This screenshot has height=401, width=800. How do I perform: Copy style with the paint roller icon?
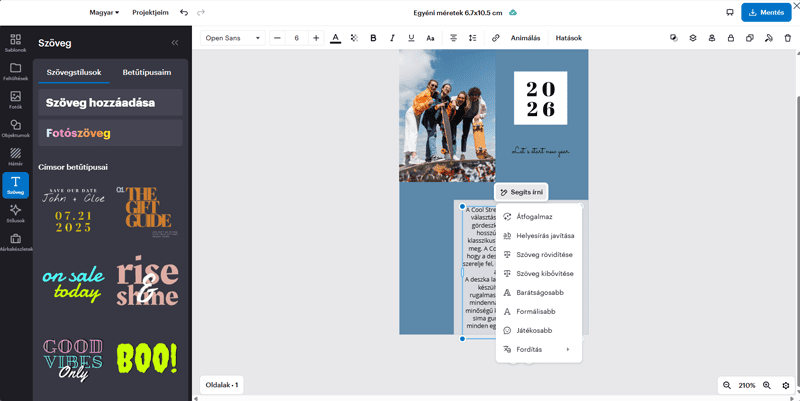(769, 38)
